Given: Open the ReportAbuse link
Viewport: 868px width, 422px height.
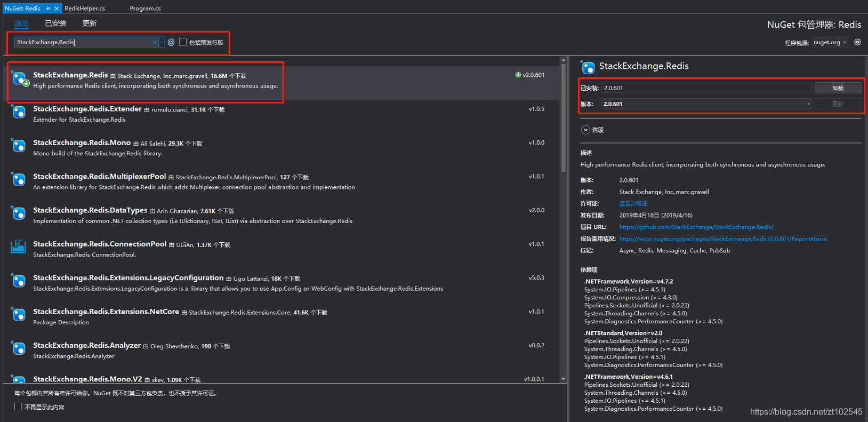Looking at the screenshot, I should click(723, 238).
